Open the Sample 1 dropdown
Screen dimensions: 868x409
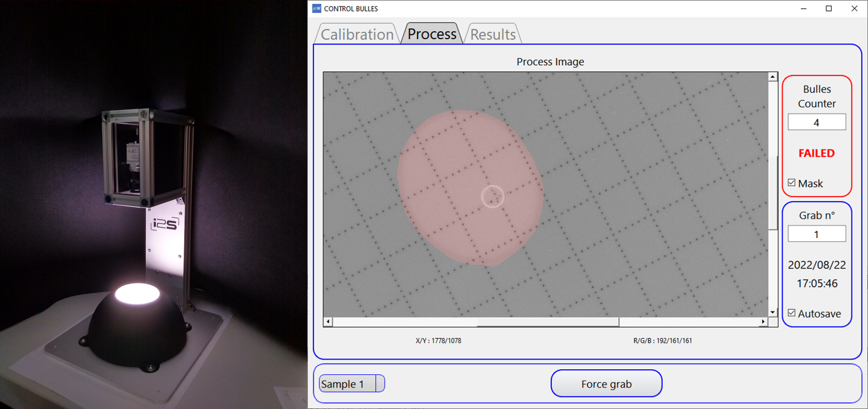pyautogui.click(x=352, y=384)
